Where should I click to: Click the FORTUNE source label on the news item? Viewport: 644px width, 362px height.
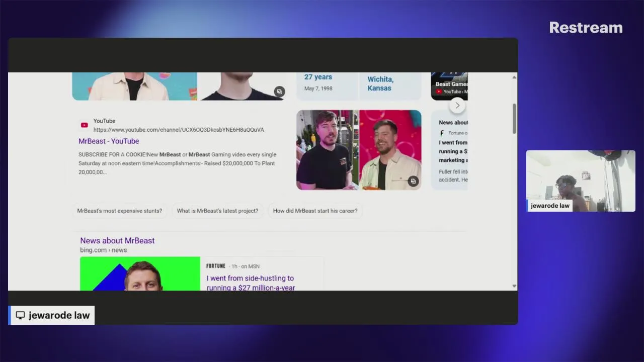216,266
